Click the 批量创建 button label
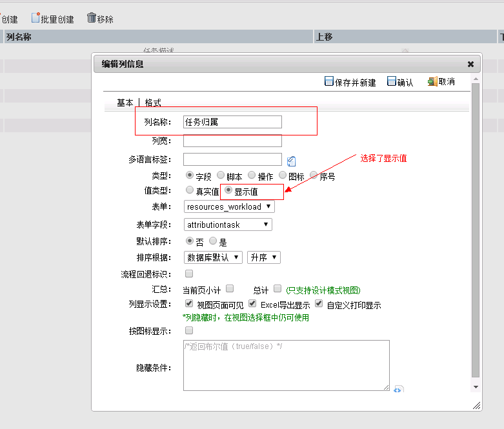The height and width of the screenshot is (429, 504). point(57,19)
